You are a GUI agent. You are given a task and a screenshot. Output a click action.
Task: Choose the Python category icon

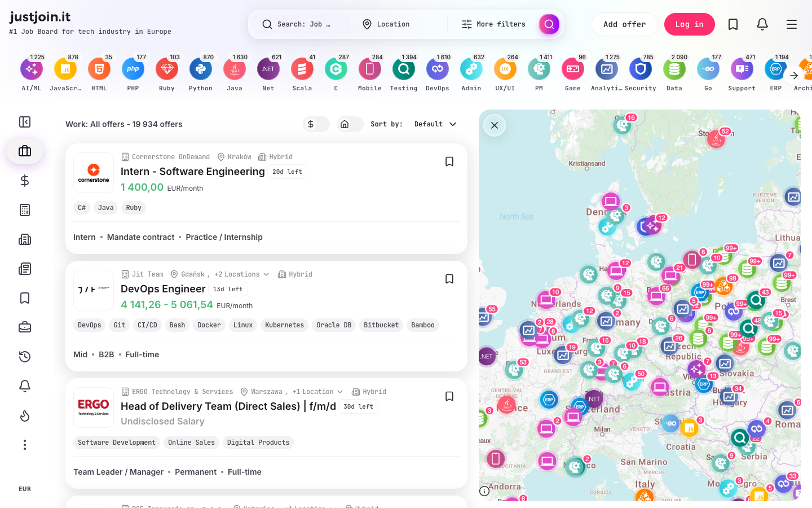click(201, 69)
